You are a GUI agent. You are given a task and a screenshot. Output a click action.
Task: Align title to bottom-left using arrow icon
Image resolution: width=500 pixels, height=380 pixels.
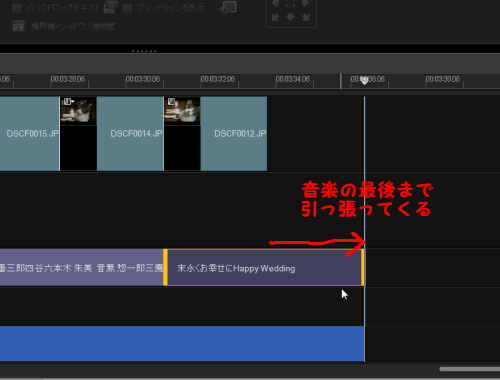click(x=275, y=17)
